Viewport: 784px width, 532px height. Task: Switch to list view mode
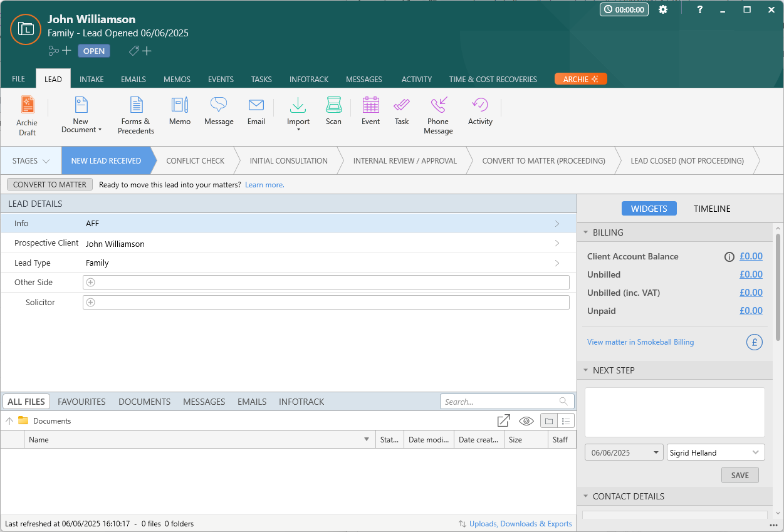coord(566,421)
